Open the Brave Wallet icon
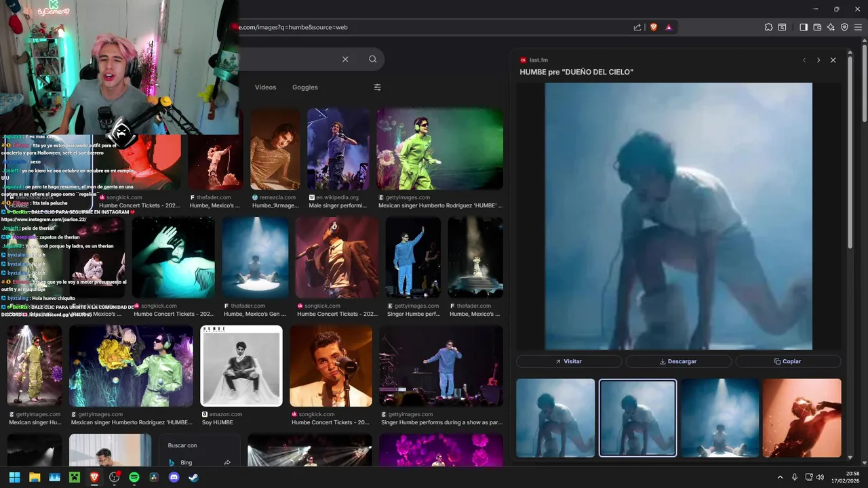Screen dimensions: 868x488 tap(817, 27)
